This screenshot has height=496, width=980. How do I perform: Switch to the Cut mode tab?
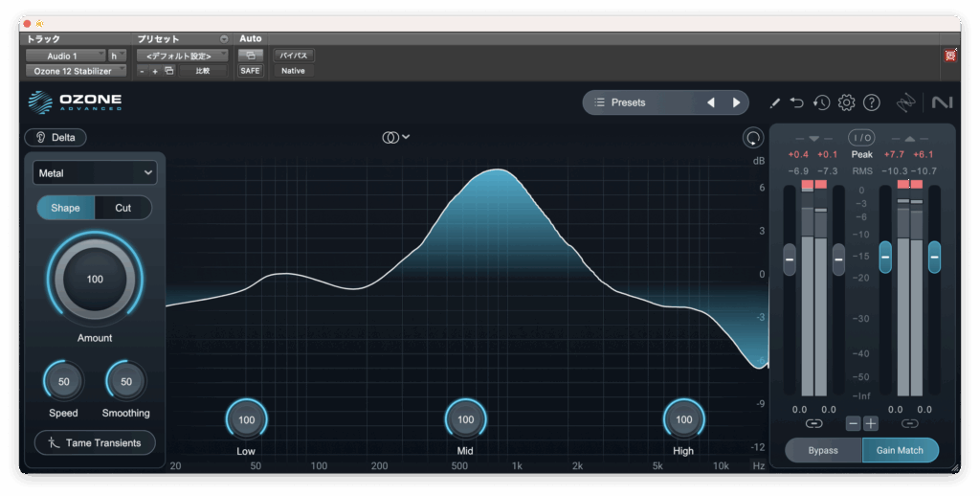[x=123, y=208]
